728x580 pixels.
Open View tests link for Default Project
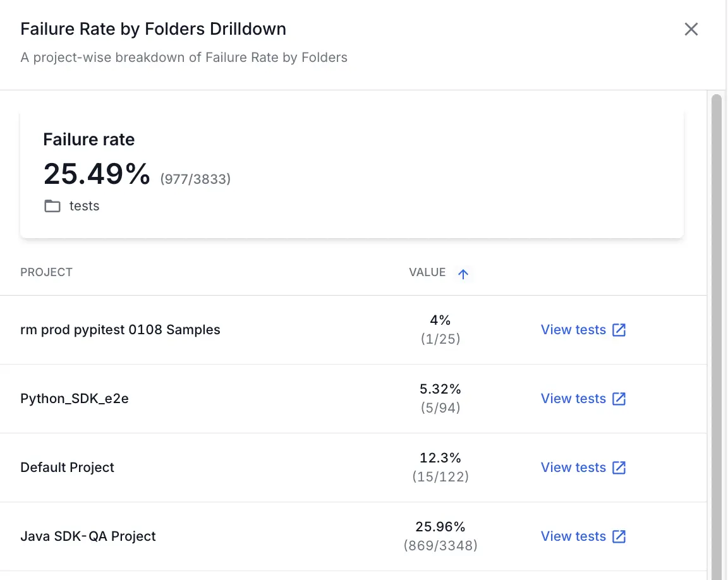[x=573, y=468]
